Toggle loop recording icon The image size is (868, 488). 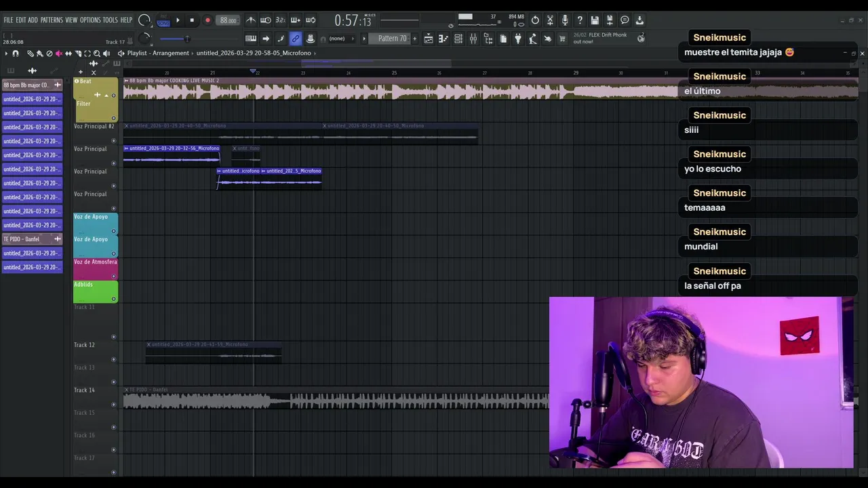pyautogui.click(x=311, y=20)
